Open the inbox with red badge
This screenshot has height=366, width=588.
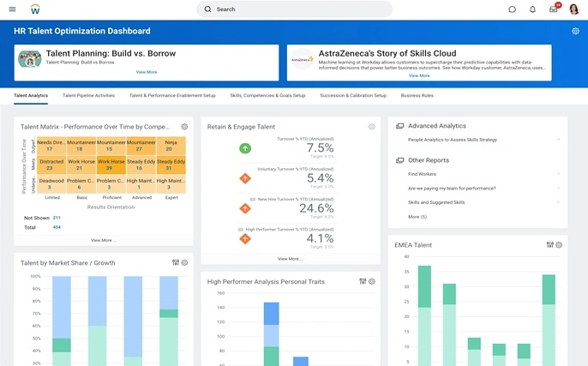[555, 9]
